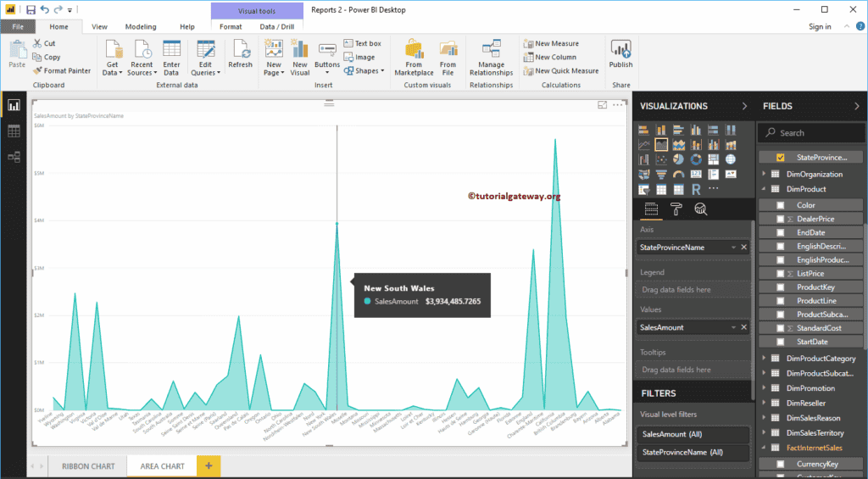Screen dimensions: 868x479
Task: Select the Waterfall chart visualization
Action: [x=643, y=159]
